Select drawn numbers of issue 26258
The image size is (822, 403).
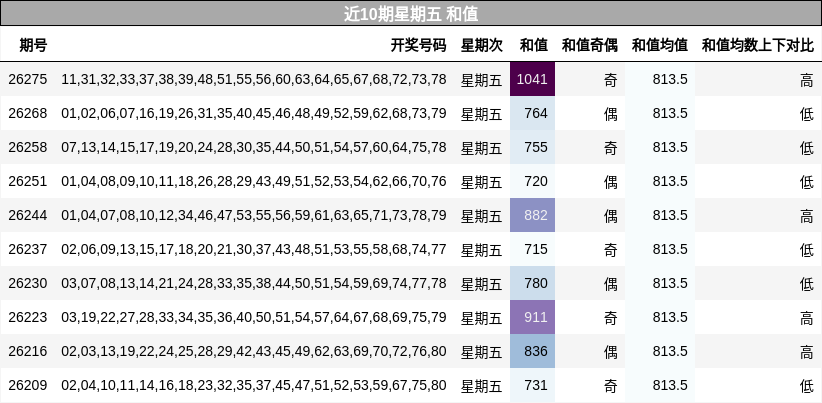tap(254, 147)
